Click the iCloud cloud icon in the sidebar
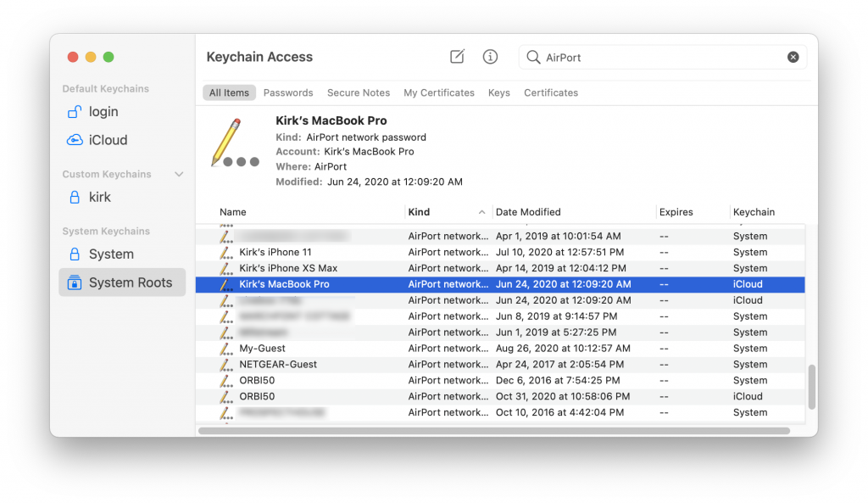 (x=74, y=139)
